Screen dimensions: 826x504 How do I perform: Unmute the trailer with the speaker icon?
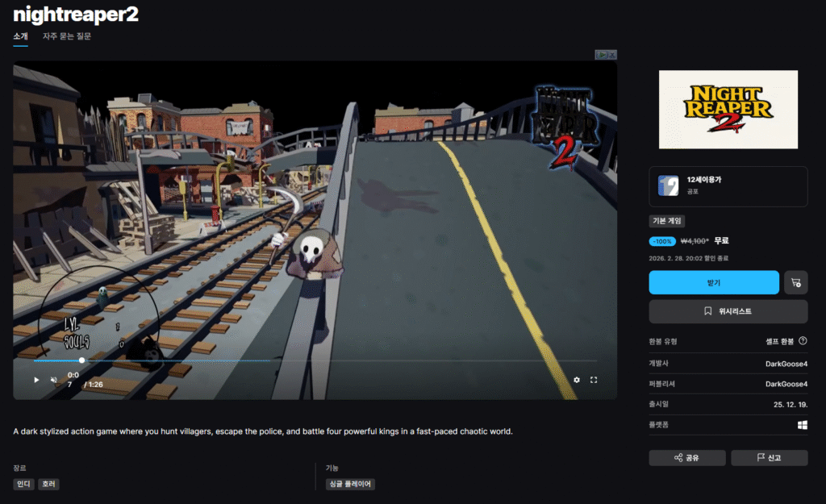pos(54,380)
